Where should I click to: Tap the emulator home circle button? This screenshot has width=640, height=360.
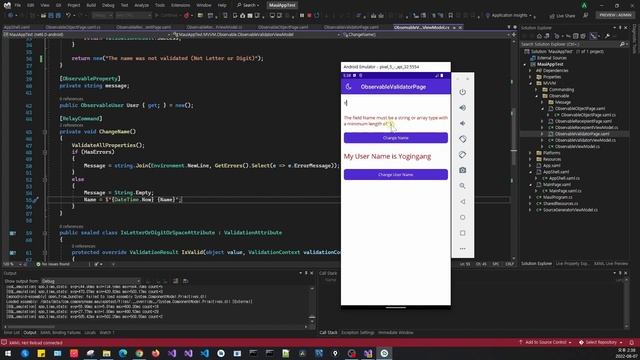462,217
